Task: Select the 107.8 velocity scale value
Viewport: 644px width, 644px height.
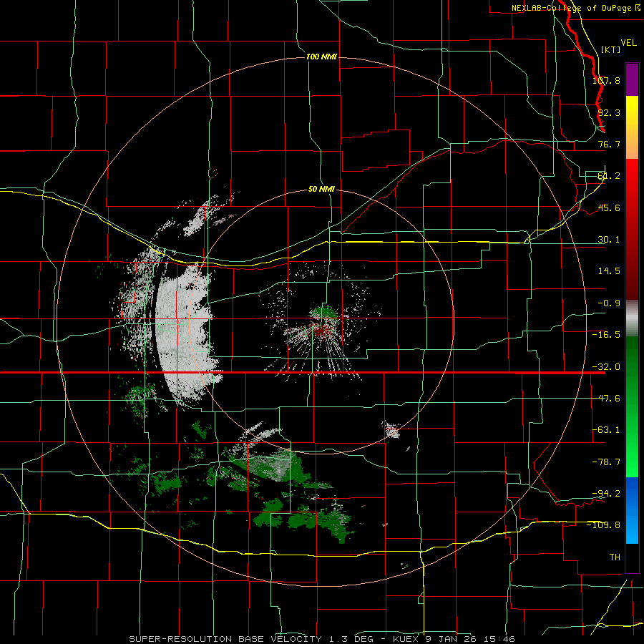Action: tap(606, 80)
